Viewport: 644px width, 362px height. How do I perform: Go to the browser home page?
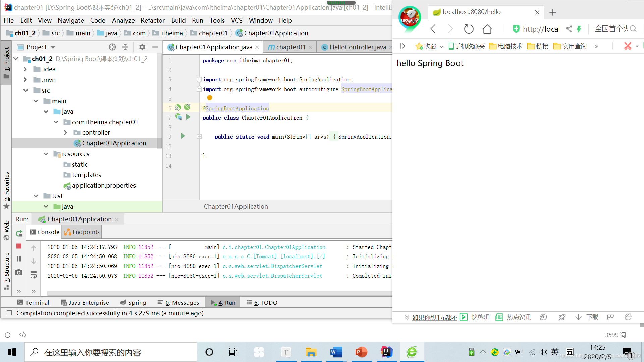[487, 29]
